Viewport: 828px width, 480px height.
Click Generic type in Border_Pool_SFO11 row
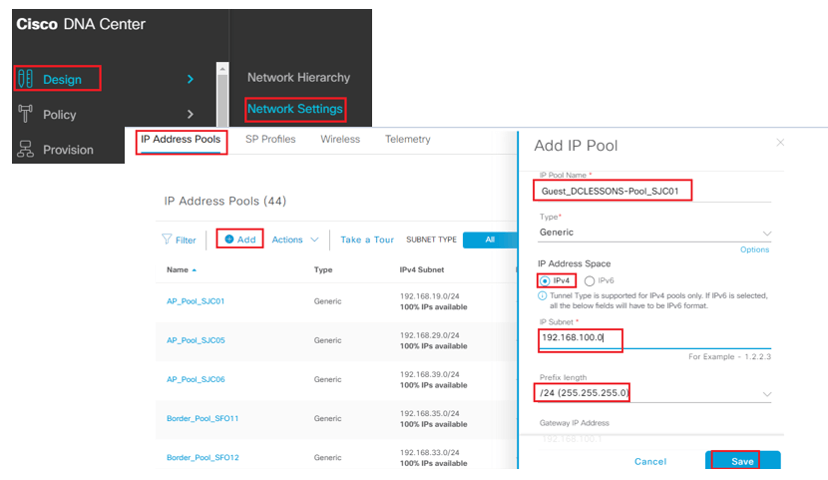point(327,419)
